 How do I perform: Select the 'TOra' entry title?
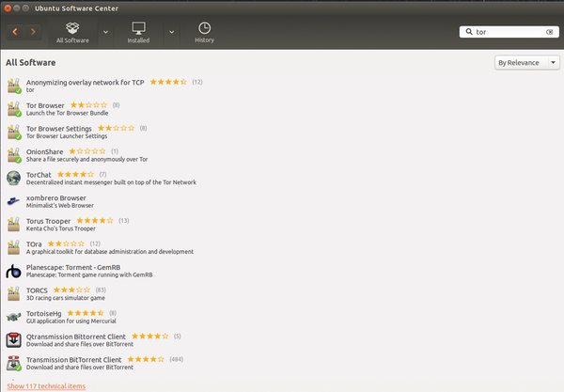[34, 243]
